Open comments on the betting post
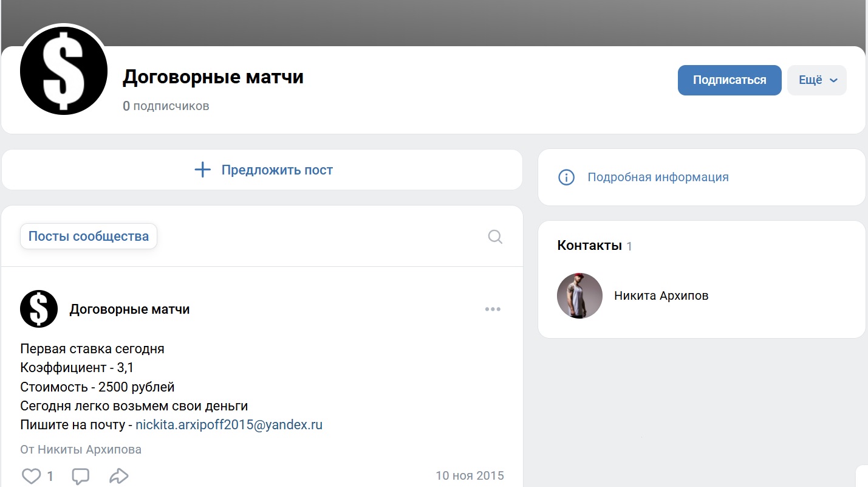The image size is (868, 487). click(x=81, y=475)
